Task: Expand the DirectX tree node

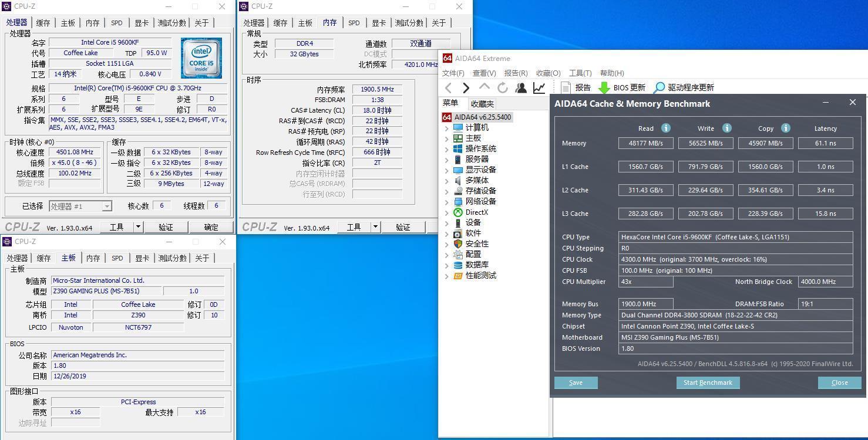Action: (446, 212)
